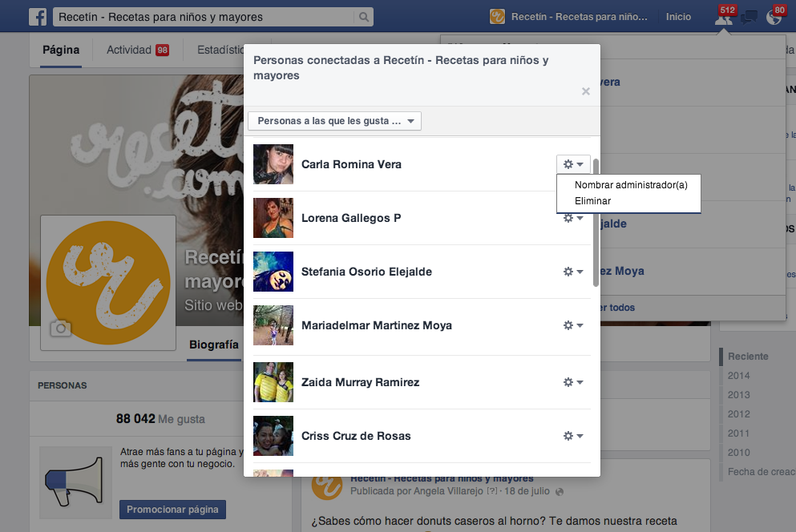The image size is (796, 532).
Task: Click Criss Cruz de Rosas's profile photo
Action: coord(273,436)
